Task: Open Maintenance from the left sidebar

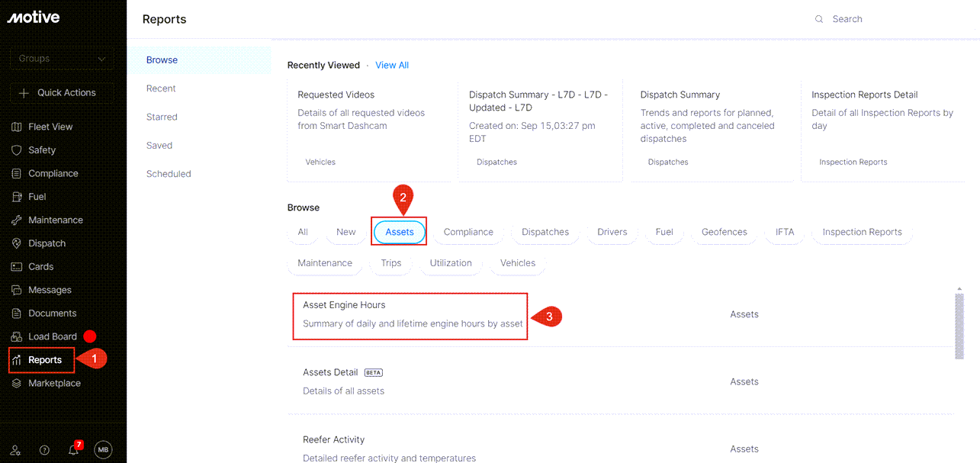Action: coord(55,220)
